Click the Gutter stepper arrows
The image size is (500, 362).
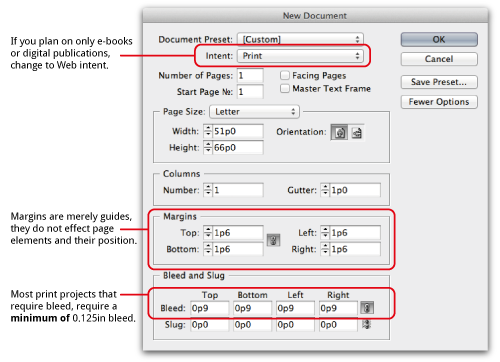pos(325,190)
